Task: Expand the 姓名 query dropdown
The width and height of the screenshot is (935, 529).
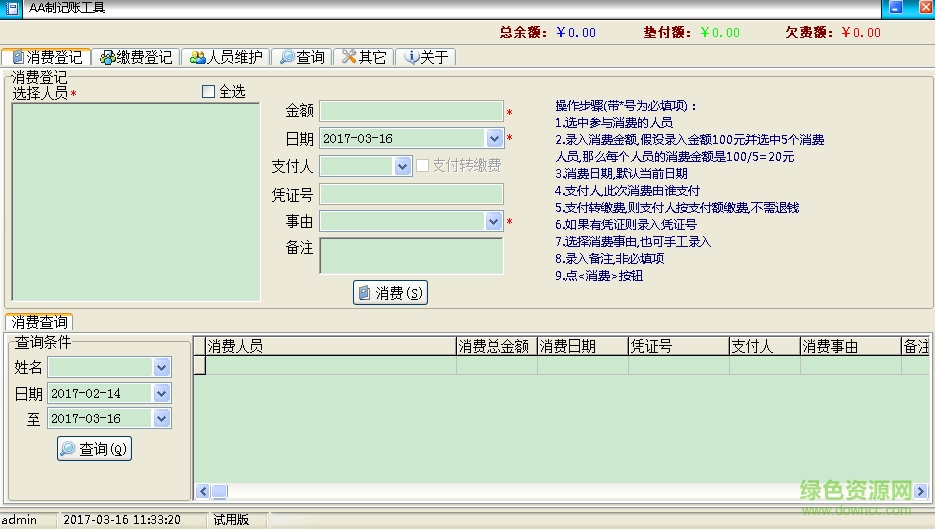Action: [x=162, y=367]
